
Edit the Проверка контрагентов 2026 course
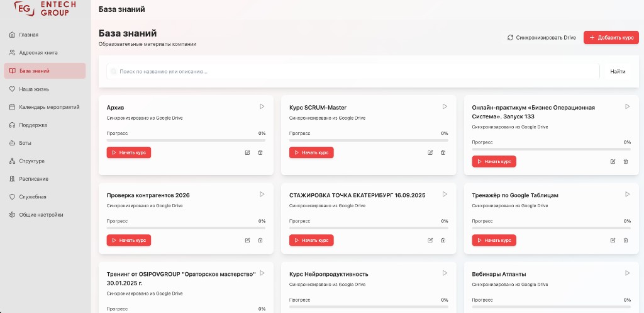pyautogui.click(x=247, y=240)
